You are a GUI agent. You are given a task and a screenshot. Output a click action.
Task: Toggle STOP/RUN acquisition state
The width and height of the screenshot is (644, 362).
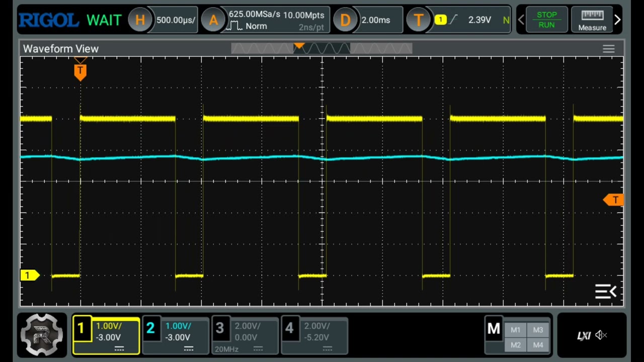click(547, 20)
